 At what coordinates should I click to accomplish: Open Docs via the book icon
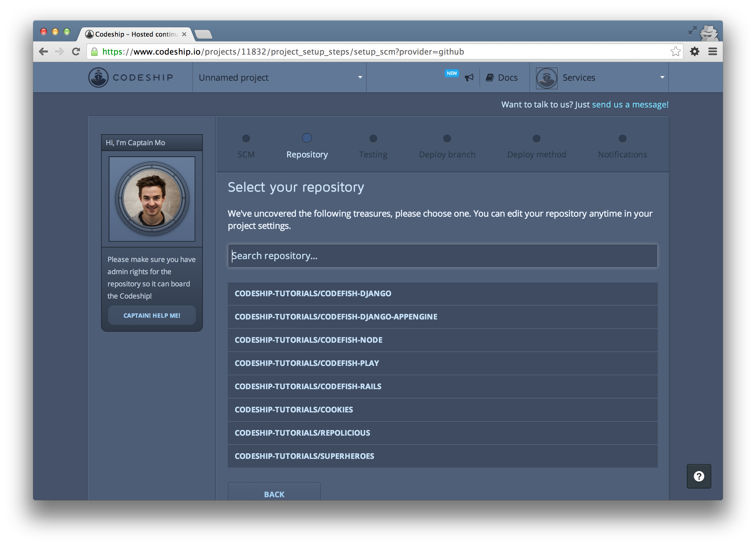(490, 78)
